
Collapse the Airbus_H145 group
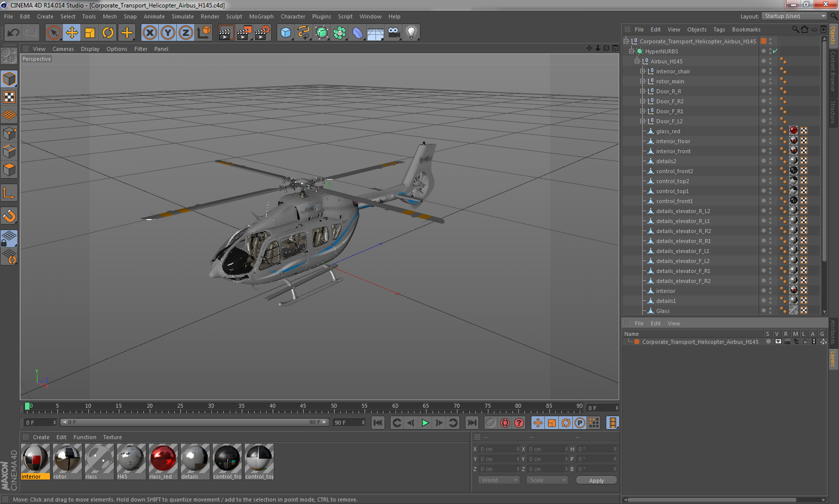tap(637, 61)
